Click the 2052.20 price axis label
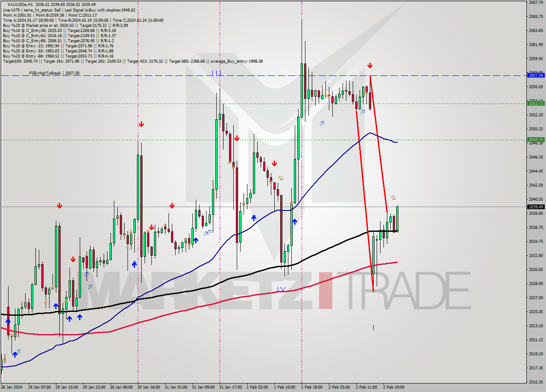 point(536,115)
